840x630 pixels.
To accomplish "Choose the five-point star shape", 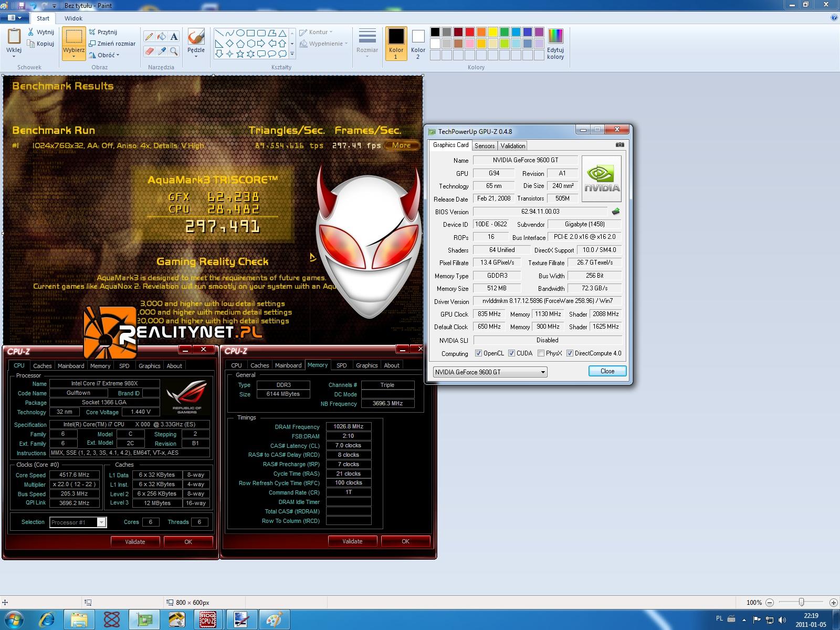I will point(240,54).
